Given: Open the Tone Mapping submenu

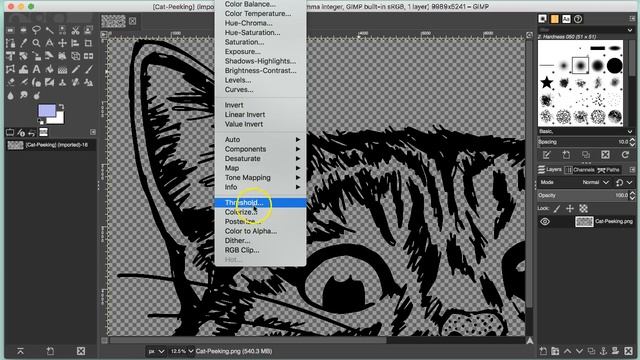Looking at the screenshot, I should (260, 178).
